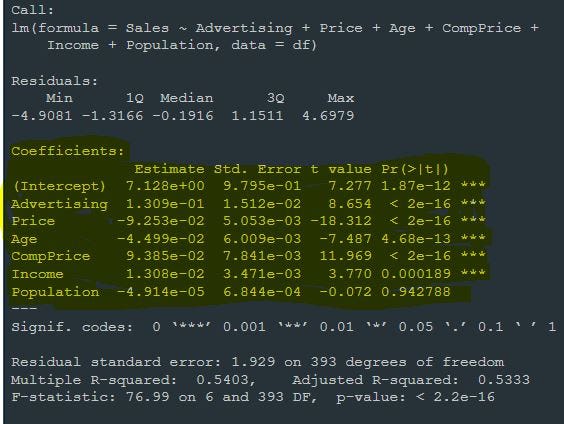
Task: Select the Max residual value 4.6979
Action: click(328, 116)
